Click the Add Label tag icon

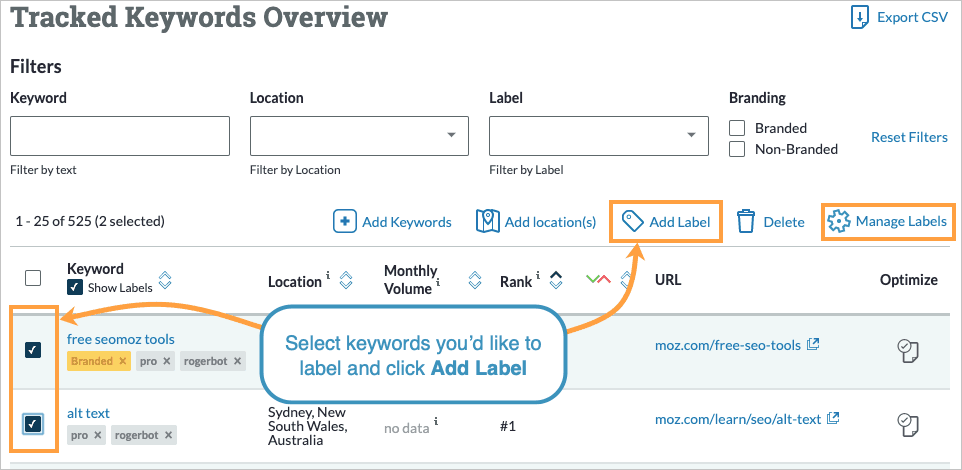click(x=632, y=221)
